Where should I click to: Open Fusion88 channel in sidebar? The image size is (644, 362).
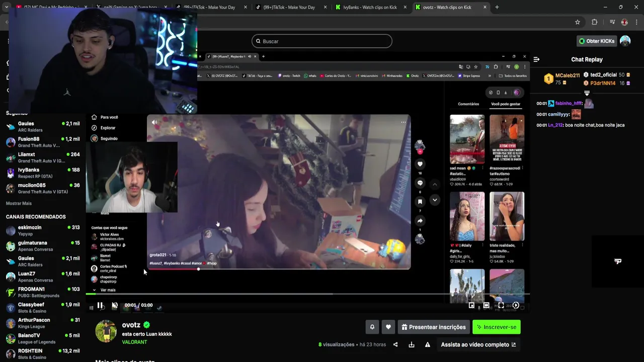click(43, 142)
